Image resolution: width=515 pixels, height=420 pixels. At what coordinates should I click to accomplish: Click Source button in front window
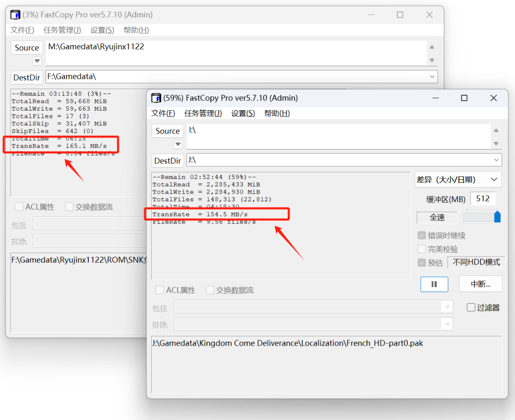tap(168, 131)
